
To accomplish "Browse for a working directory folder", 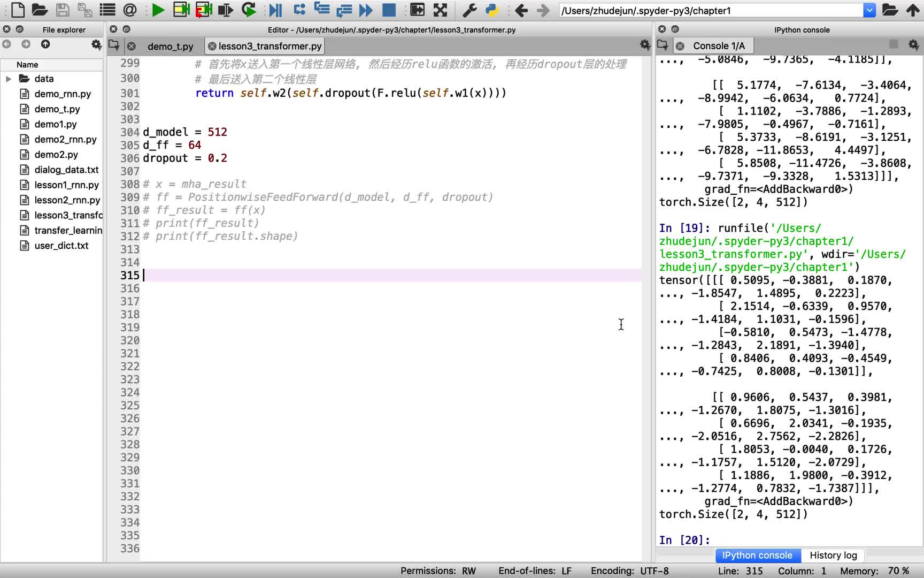I will [890, 10].
